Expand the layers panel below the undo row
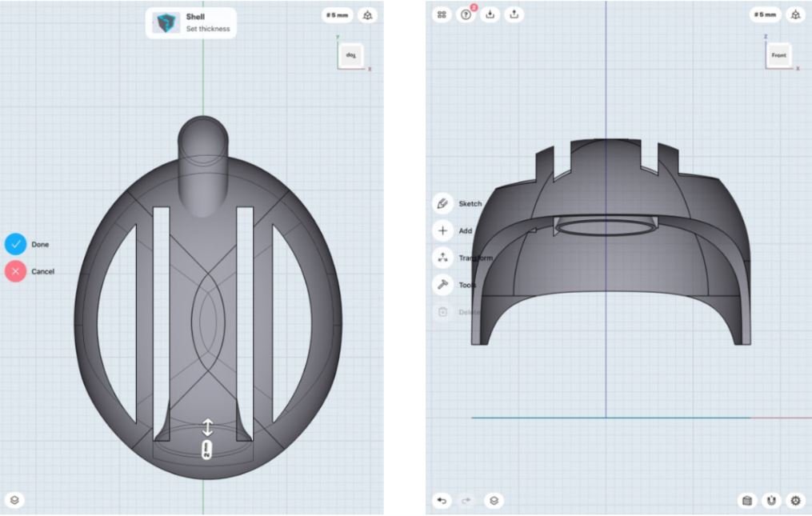Viewport: 812px width, 516px height. [494, 501]
